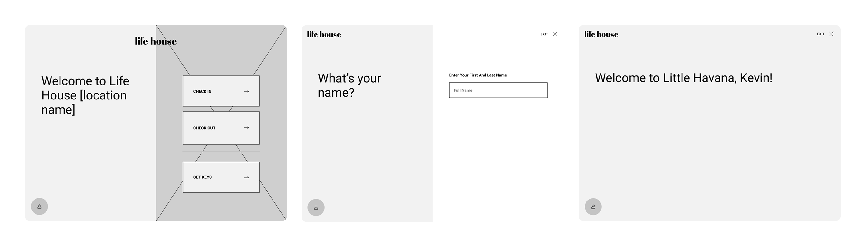Click the arrow icon in CHECK OUT

coord(246,127)
